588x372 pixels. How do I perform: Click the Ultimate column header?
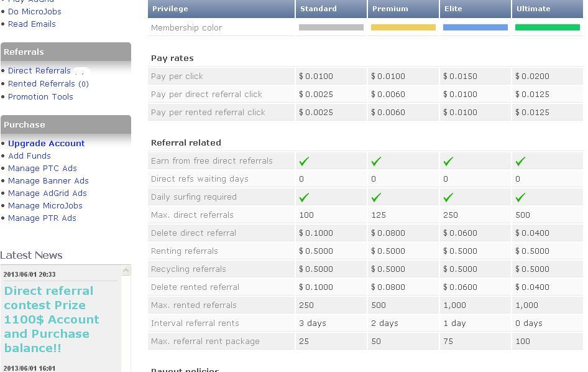click(x=548, y=9)
